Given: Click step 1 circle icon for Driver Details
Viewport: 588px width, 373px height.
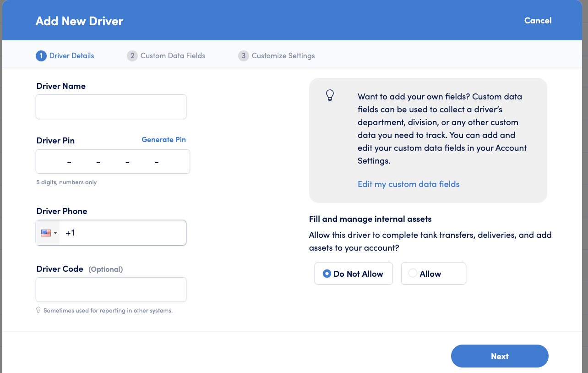Looking at the screenshot, I should click(41, 56).
